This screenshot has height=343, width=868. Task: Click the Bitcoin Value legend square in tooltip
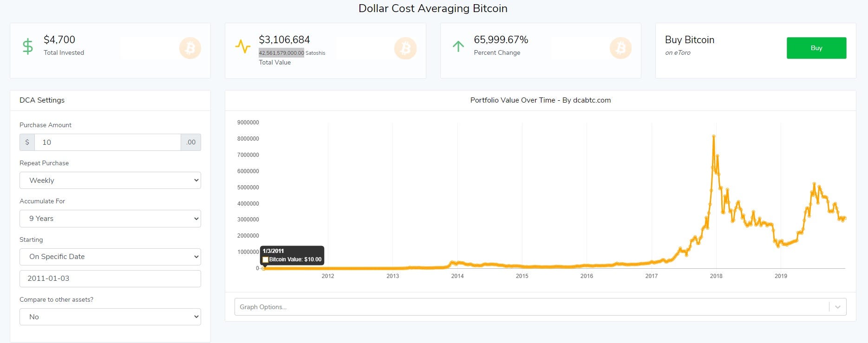pyautogui.click(x=266, y=259)
